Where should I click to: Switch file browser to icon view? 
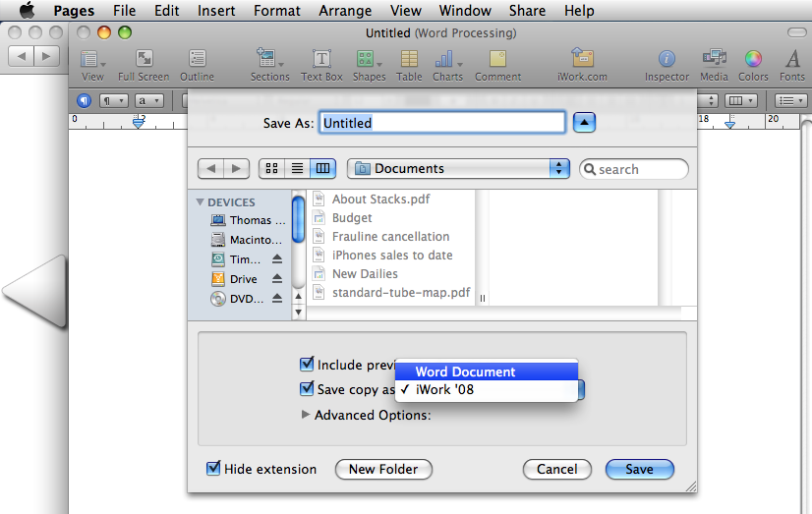coord(272,168)
